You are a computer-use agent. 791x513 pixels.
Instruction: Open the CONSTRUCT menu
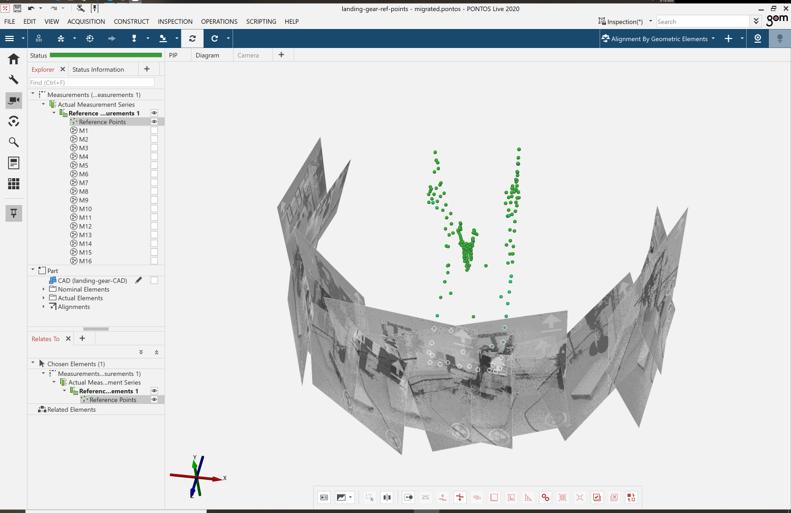(x=131, y=21)
